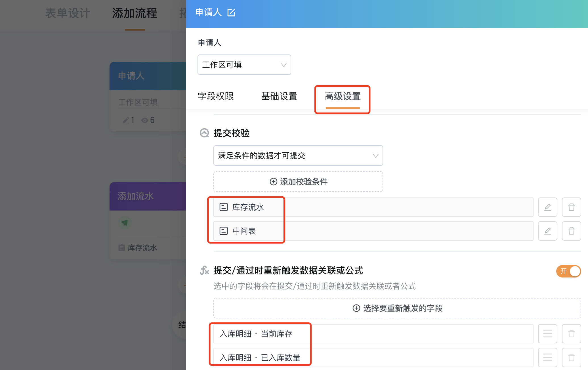588x370 pixels.
Task: Expand the 满足条件的数据才可提交 dropdown
Action: click(x=298, y=155)
